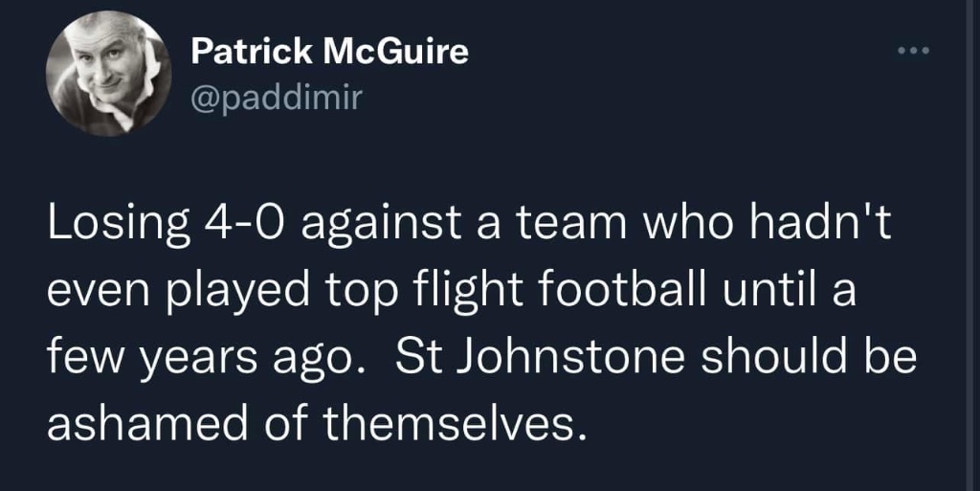Click Patrick McGuire's profile picture
Screen dimensions: 980x491
(x=109, y=76)
